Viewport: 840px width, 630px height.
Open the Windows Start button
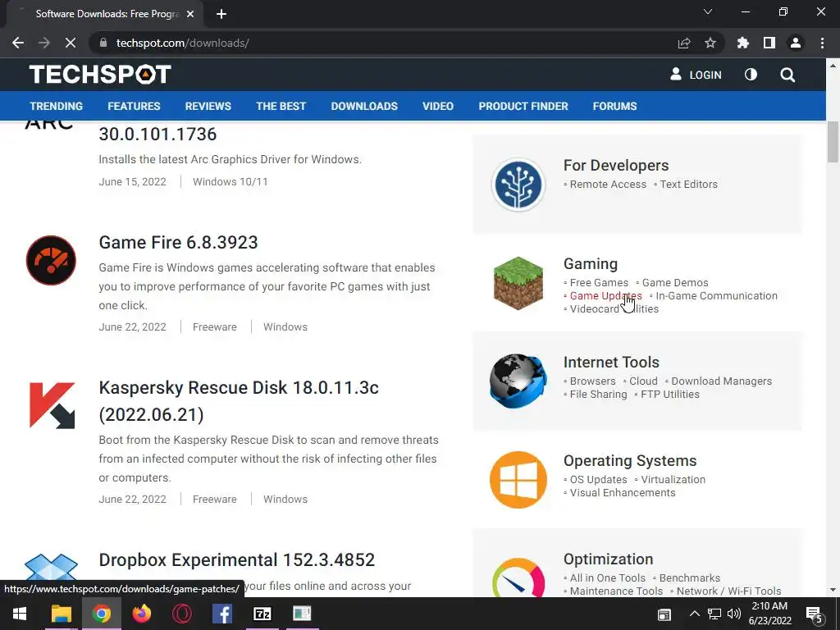(20, 614)
